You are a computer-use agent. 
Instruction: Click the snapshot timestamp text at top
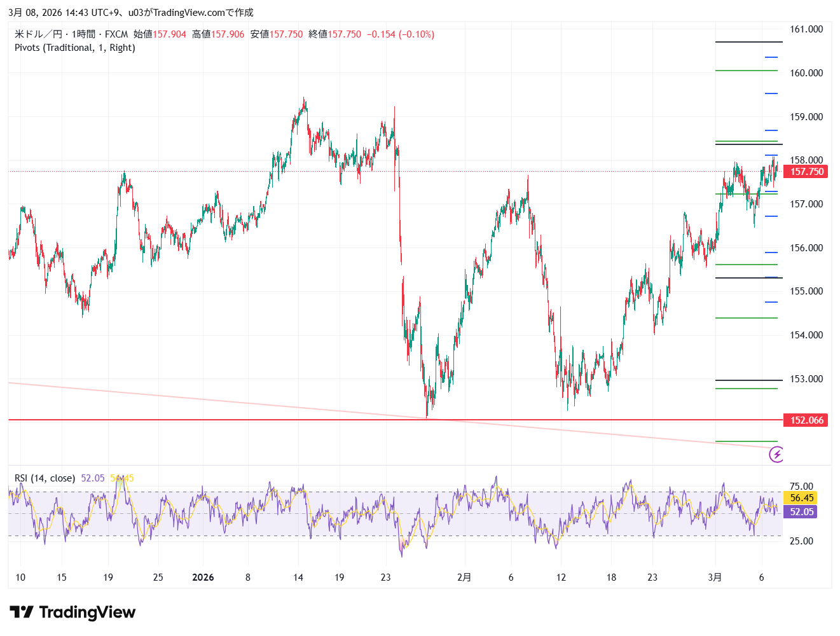[x=130, y=12]
